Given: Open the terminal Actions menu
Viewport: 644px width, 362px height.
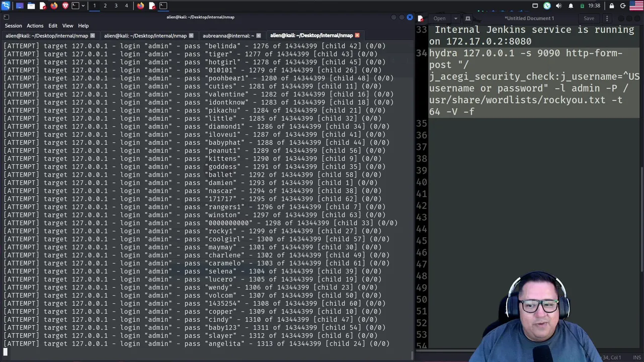Looking at the screenshot, I should point(35,26).
